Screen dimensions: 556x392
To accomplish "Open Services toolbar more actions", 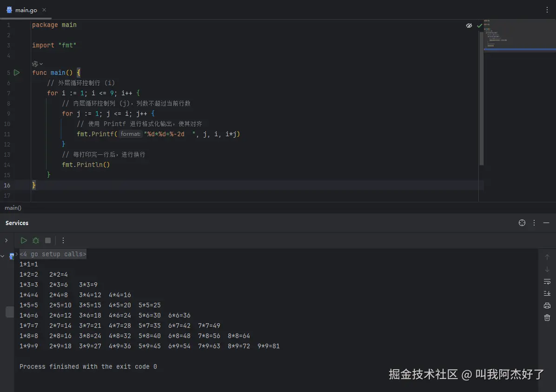I will [63, 240].
